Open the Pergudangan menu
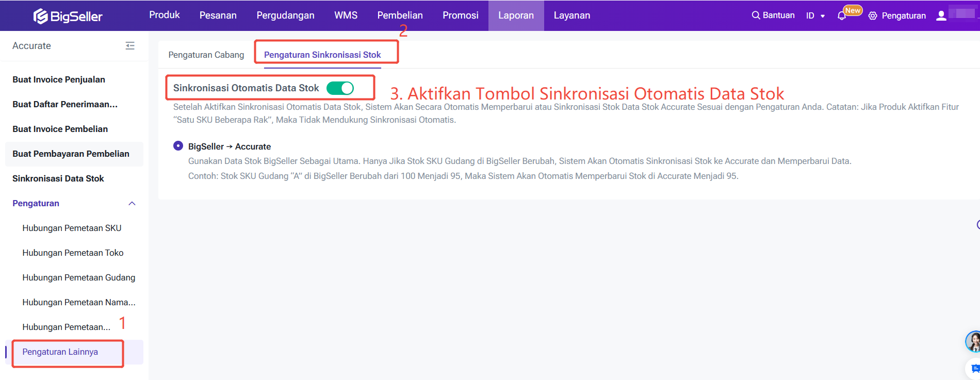 pos(285,15)
